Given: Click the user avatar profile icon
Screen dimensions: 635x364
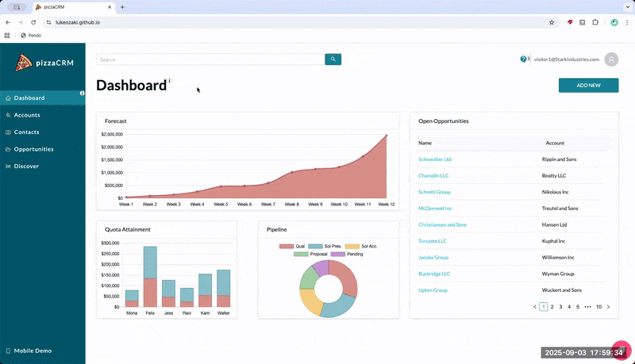Looking at the screenshot, I should pos(611,59).
